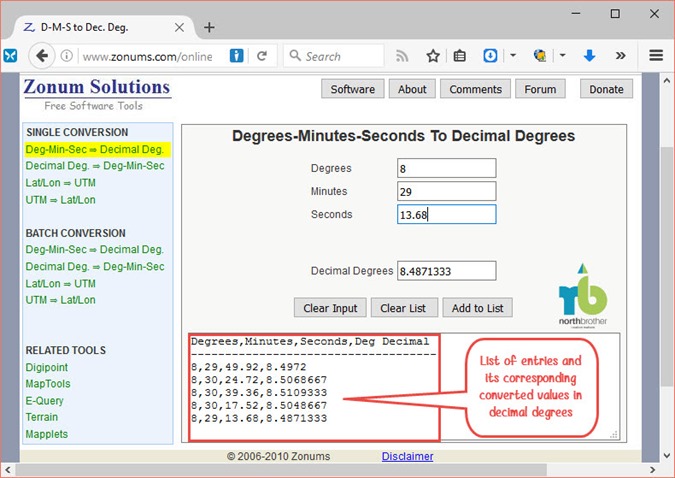
Task: Open single Lat/Lon to UTM conversion
Action: pyautogui.click(x=60, y=183)
